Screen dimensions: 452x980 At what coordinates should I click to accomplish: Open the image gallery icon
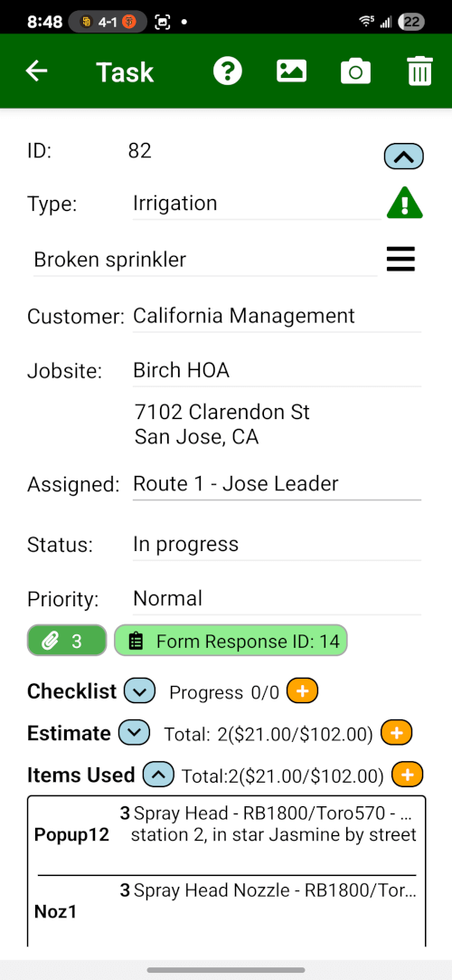click(x=292, y=71)
